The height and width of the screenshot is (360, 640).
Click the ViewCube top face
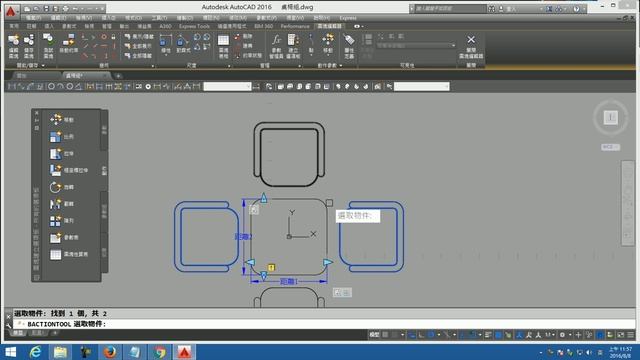(x=611, y=118)
